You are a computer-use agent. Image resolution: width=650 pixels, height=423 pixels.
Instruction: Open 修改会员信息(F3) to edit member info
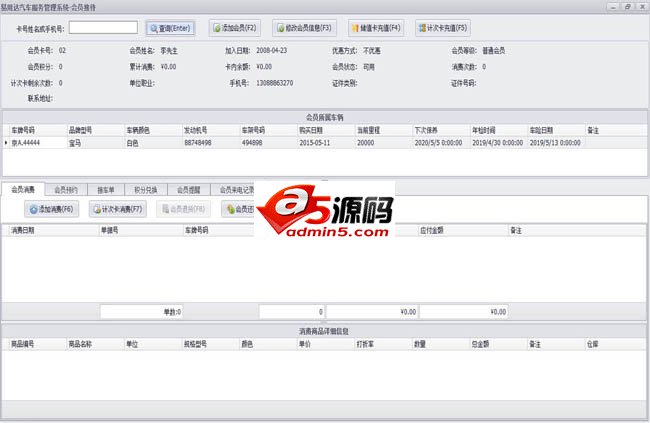(304, 28)
